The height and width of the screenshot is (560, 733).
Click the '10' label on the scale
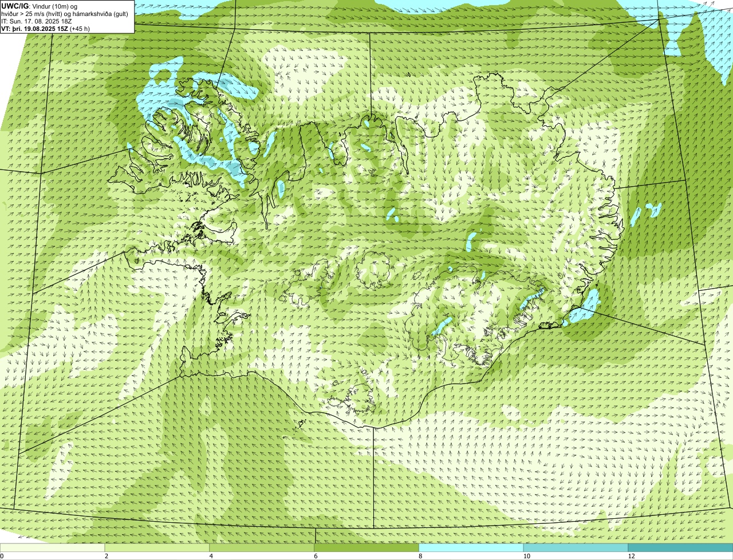pyautogui.click(x=526, y=556)
